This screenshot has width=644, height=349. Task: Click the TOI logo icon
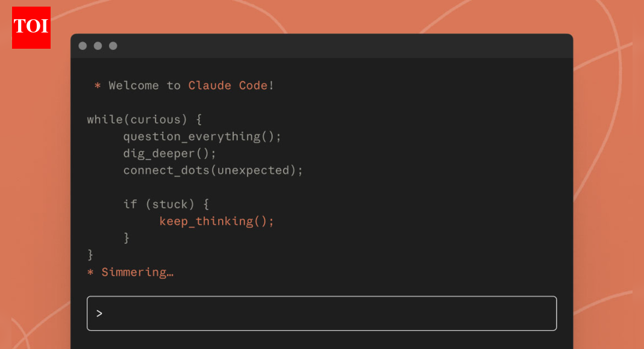31,27
